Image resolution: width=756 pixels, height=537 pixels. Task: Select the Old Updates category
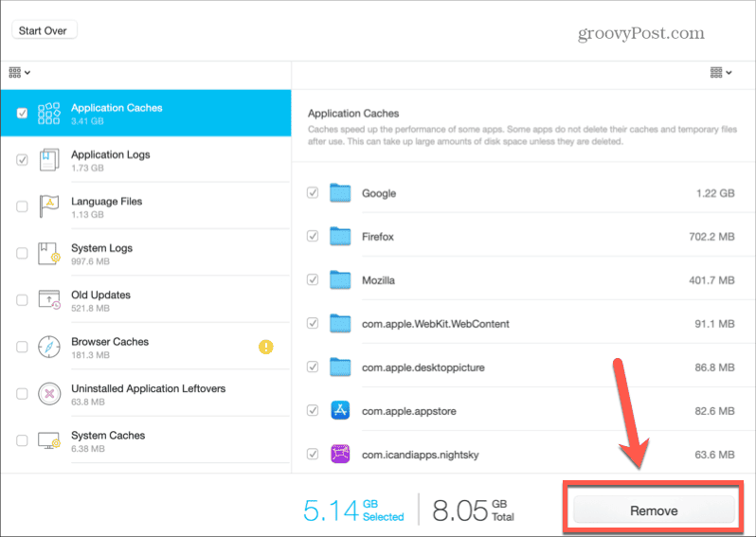pyautogui.click(x=146, y=300)
